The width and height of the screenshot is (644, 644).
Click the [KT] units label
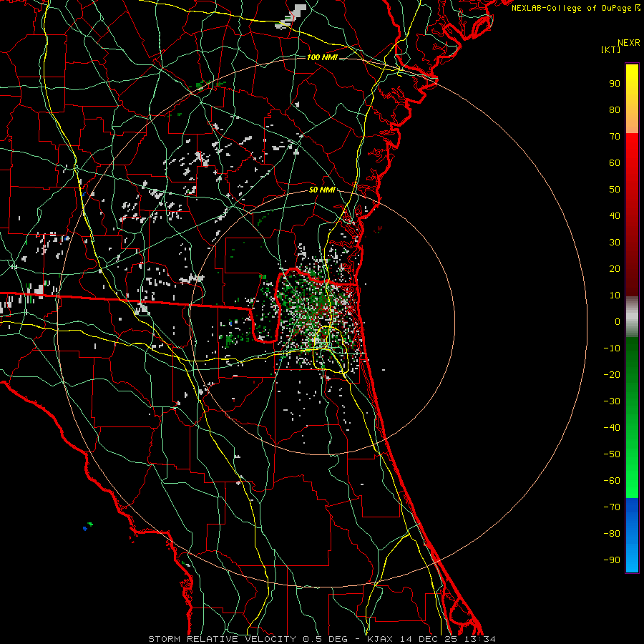click(610, 49)
